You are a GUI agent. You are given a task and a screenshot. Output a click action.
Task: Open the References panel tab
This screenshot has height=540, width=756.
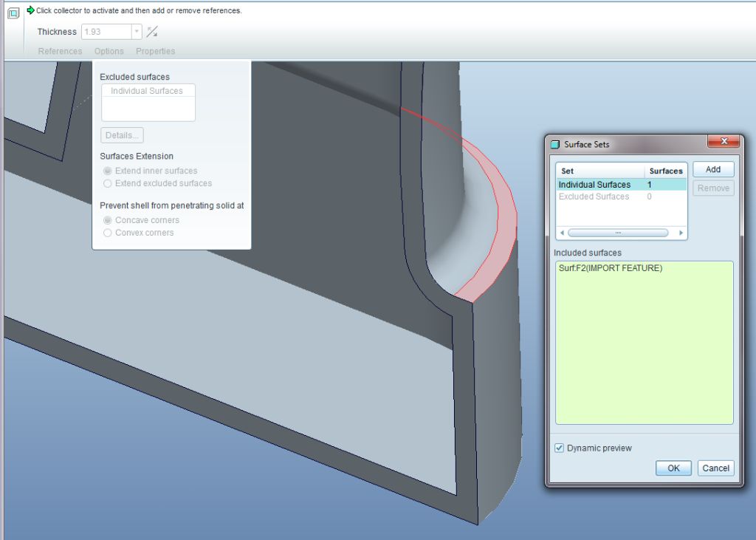click(59, 51)
